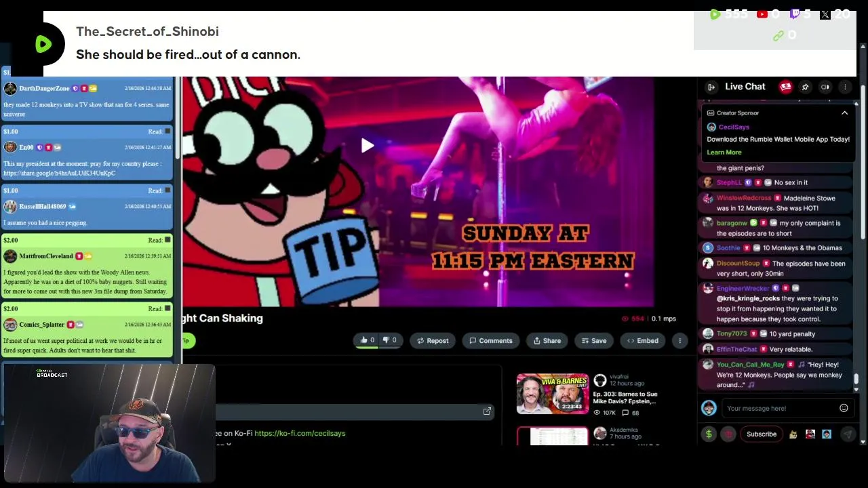Image resolution: width=868 pixels, height=488 pixels.
Task: Subscribe via chat Subscribe button
Action: point(762,434)
